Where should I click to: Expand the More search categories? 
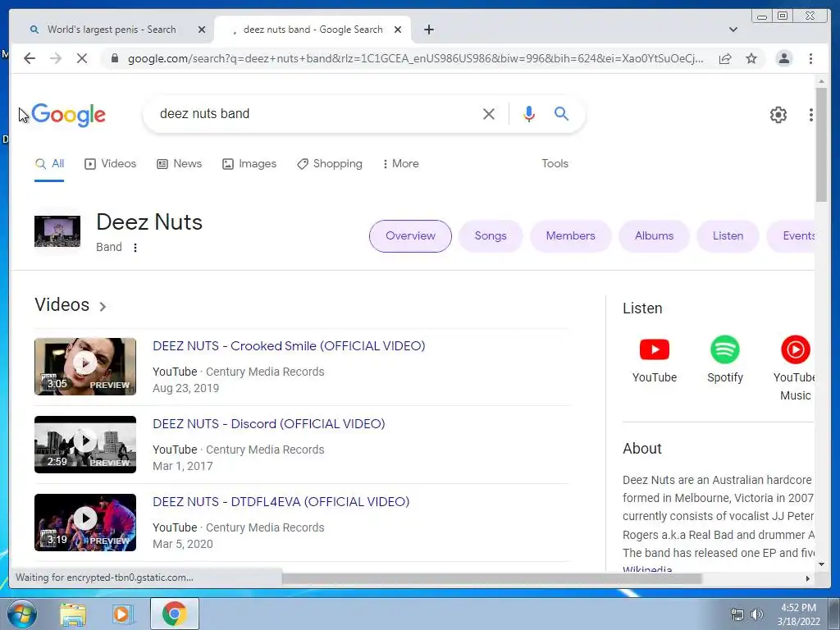pos(400,164)
